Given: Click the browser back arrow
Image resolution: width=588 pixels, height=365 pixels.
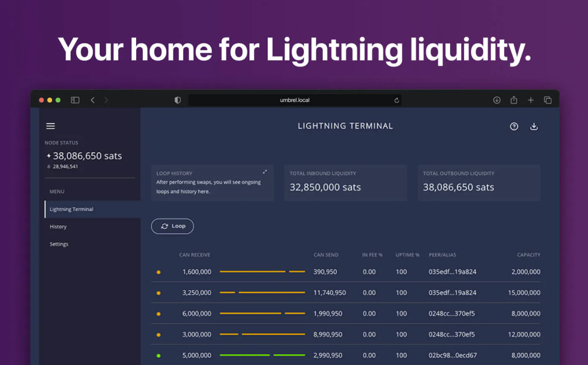Looking at the screenshot, I should (x=93, y=100).
